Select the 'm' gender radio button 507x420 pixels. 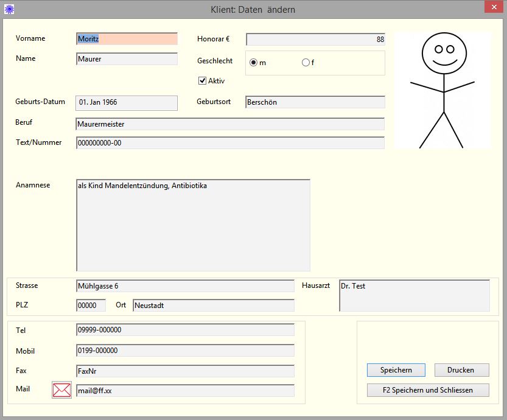tap(254, 63)
